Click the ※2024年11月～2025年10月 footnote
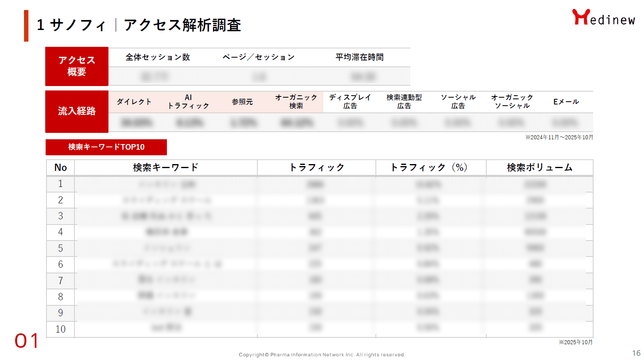Image resolution: width=644 pixels, height=361 pixels. (x=559, y=137)
